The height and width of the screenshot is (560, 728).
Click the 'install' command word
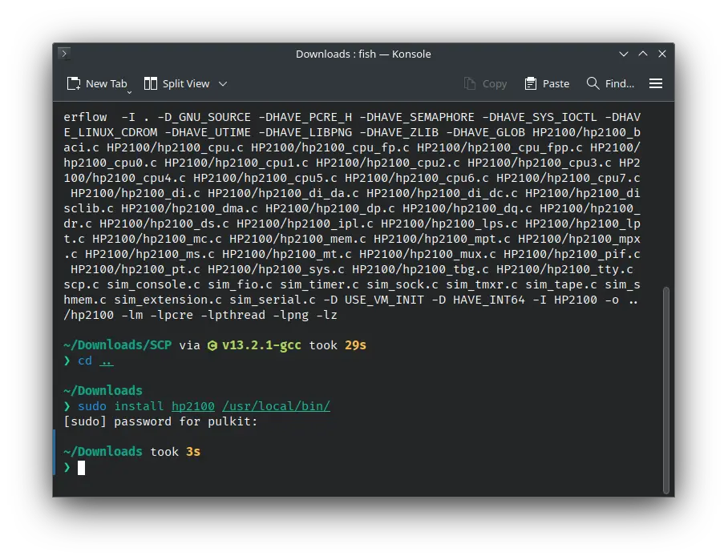139,406
